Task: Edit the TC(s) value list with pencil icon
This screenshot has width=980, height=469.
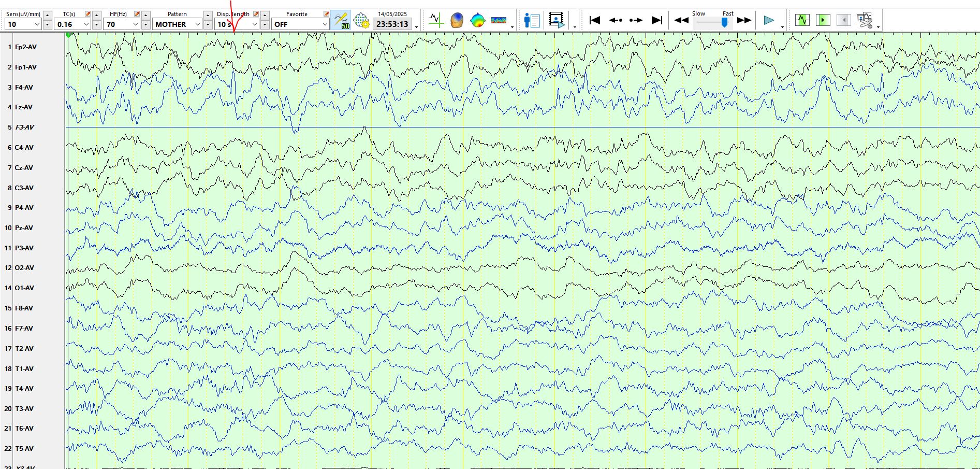Action: pyautogui.click(x=87, y=14)
